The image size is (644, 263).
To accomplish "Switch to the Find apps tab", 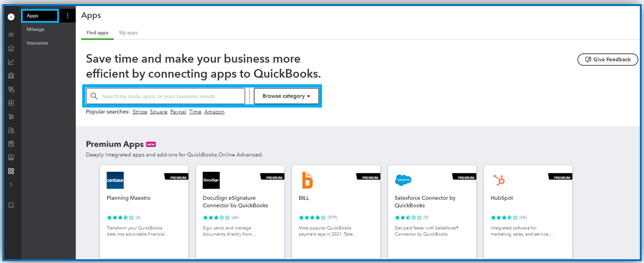I will point(98,33).
